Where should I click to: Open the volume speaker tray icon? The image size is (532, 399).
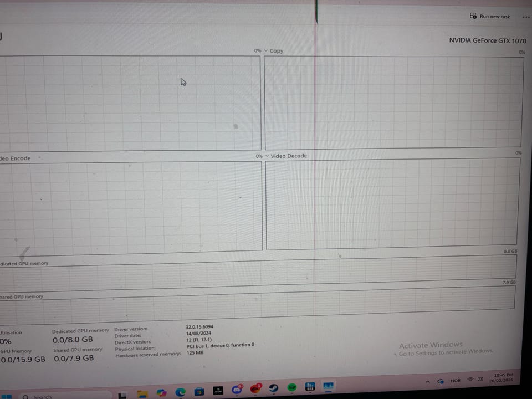(479, 379)
